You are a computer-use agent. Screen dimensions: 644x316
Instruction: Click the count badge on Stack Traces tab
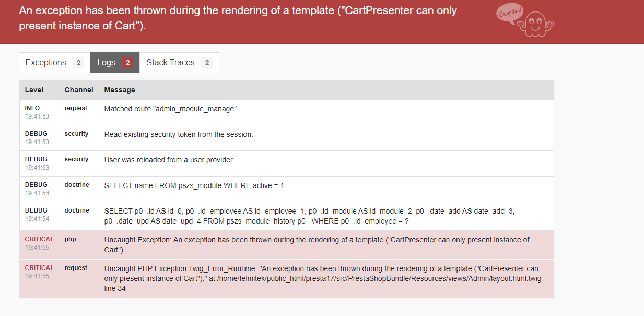pyautogui.click(x=207, y=63)
